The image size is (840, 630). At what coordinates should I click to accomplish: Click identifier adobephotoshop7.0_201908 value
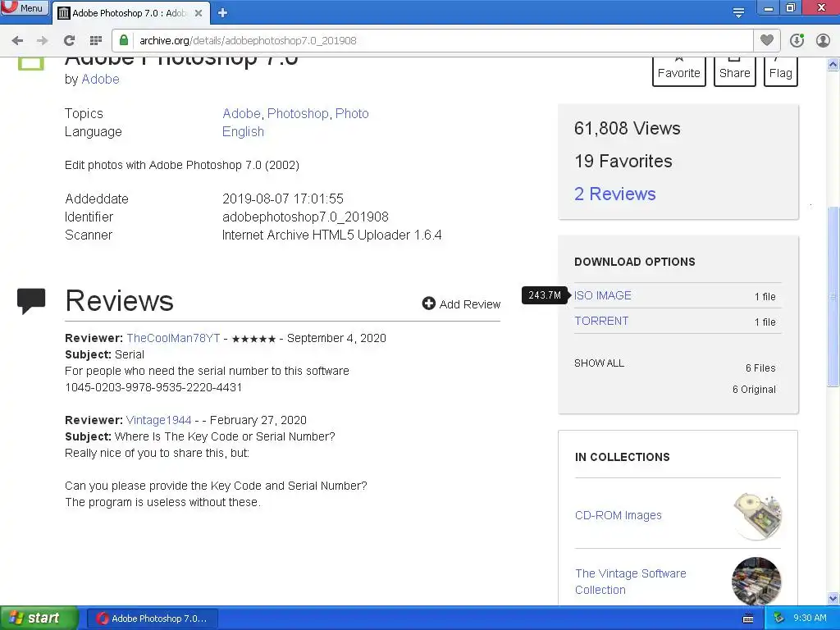(x=305, y=217)
